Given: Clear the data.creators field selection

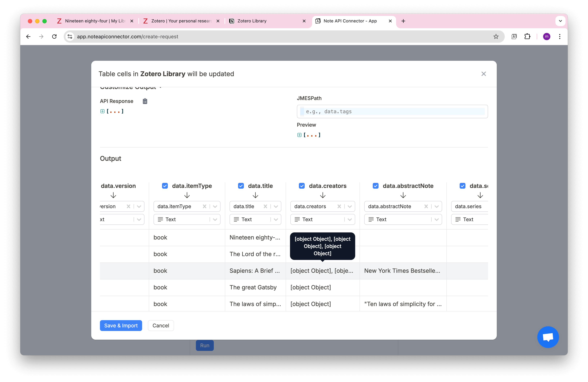Looking at the screenshot, I should pyautogui.click(x=339, y=206).
